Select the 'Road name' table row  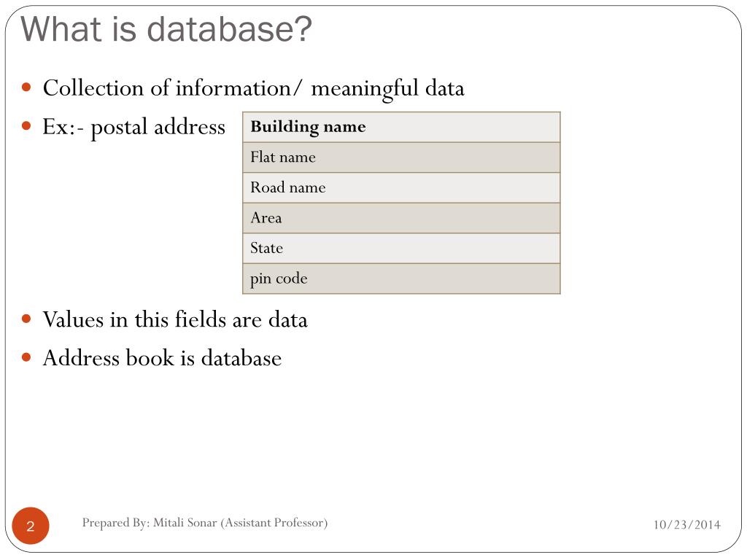pos(401,187)
